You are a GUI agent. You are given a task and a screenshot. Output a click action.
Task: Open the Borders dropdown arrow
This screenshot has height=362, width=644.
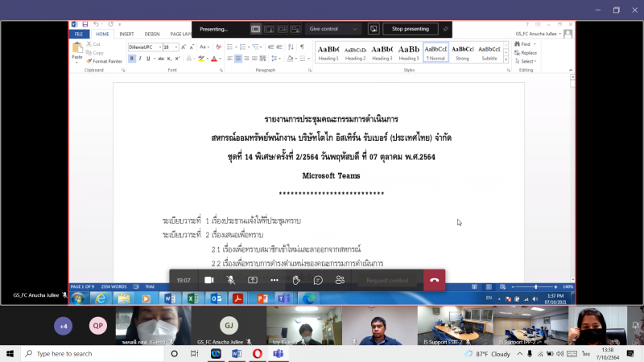pyautogui.click(x=308, y=59)
